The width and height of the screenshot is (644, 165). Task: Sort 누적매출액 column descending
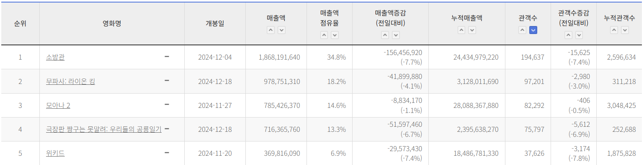(x=472, y=30)
